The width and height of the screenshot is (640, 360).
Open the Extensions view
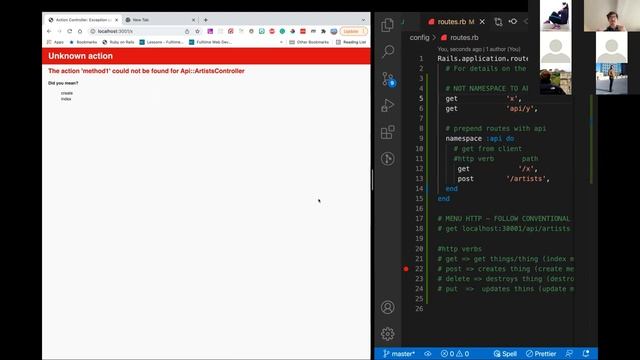[x=387, y=132]
